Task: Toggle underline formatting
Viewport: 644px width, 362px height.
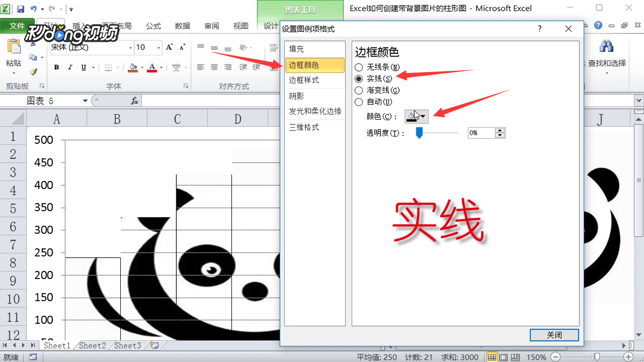Action: [83, 67]
